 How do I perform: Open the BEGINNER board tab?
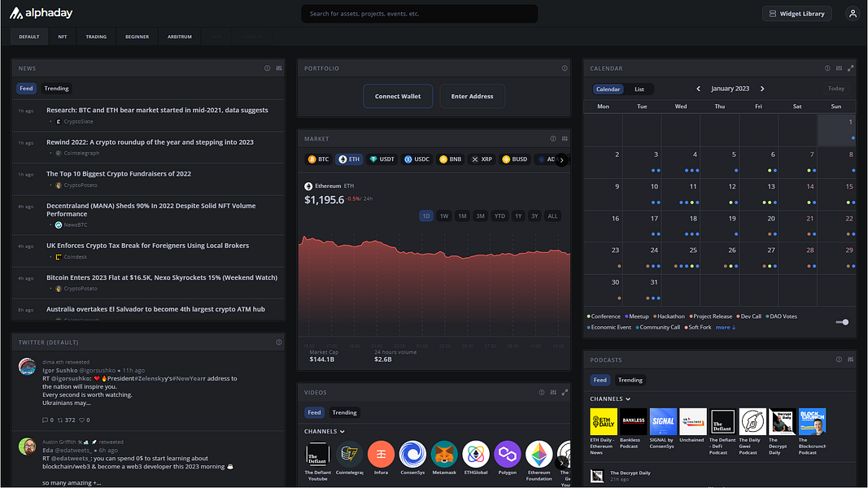(137, 37)
